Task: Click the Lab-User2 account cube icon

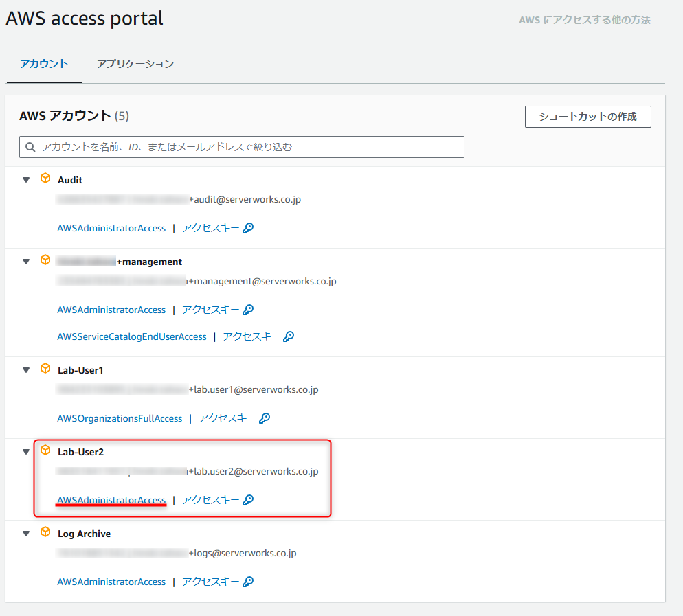Action: pos(45,450)
